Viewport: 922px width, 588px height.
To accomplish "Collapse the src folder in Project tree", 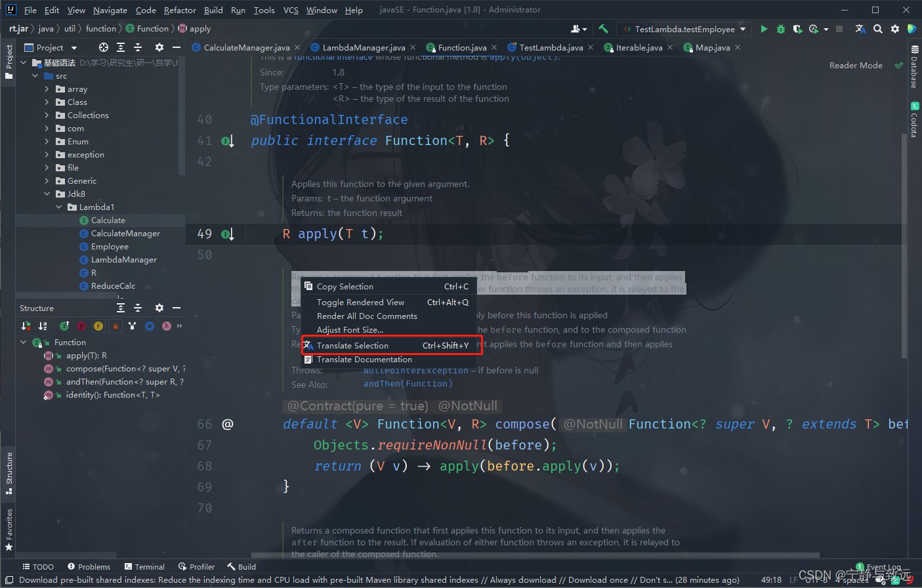I will pos(35,76).
